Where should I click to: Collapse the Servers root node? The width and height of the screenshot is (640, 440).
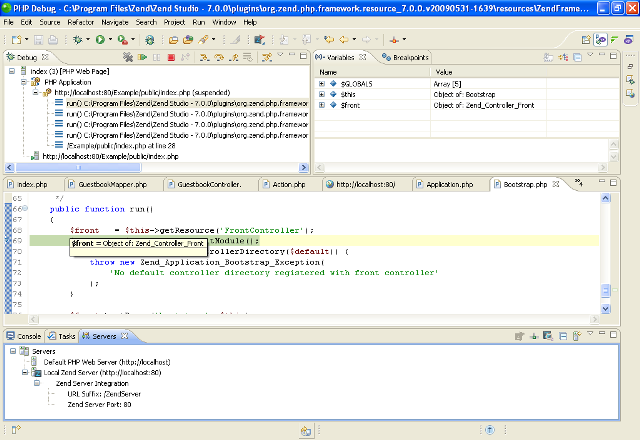pos(13,351)
